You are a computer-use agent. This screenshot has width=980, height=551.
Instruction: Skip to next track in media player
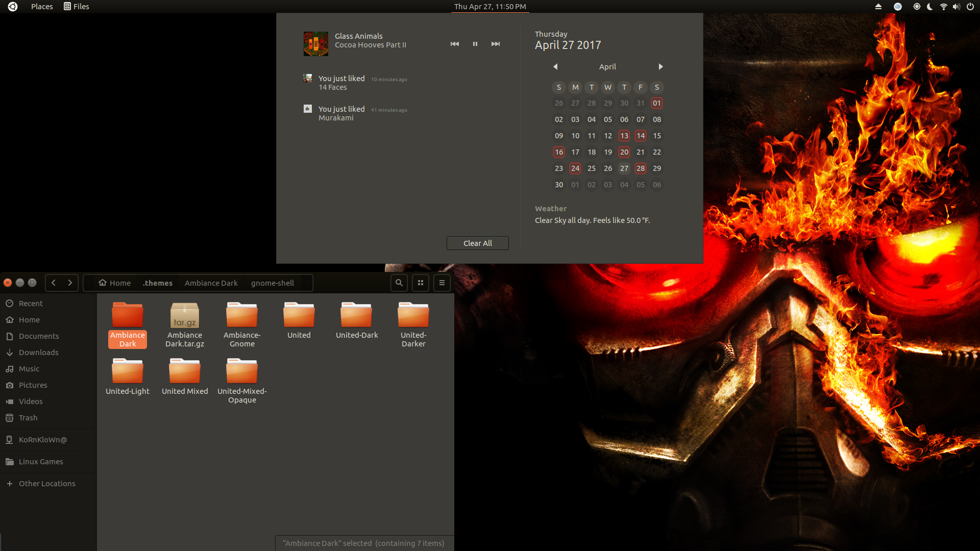pyautogui.click(x=496, y=44)
